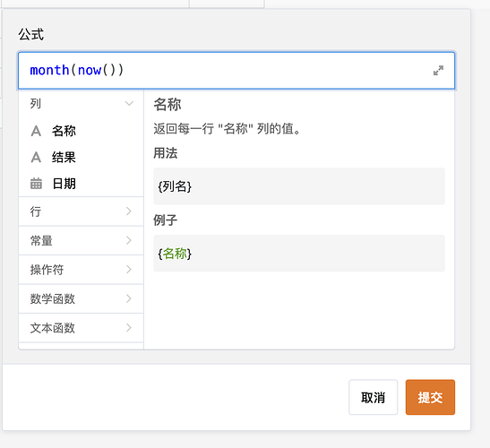The image size is (490, 448).
Task: Select the 结果 column item
Action: (81, 158)
